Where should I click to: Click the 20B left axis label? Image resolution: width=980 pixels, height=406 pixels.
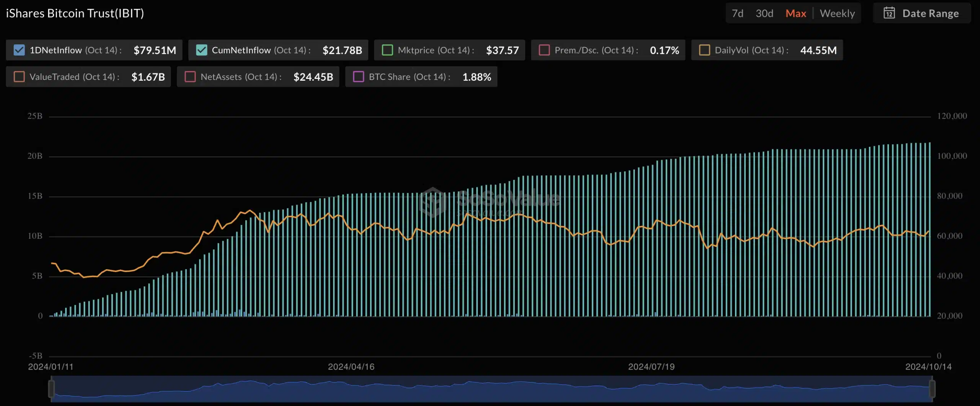35,156
